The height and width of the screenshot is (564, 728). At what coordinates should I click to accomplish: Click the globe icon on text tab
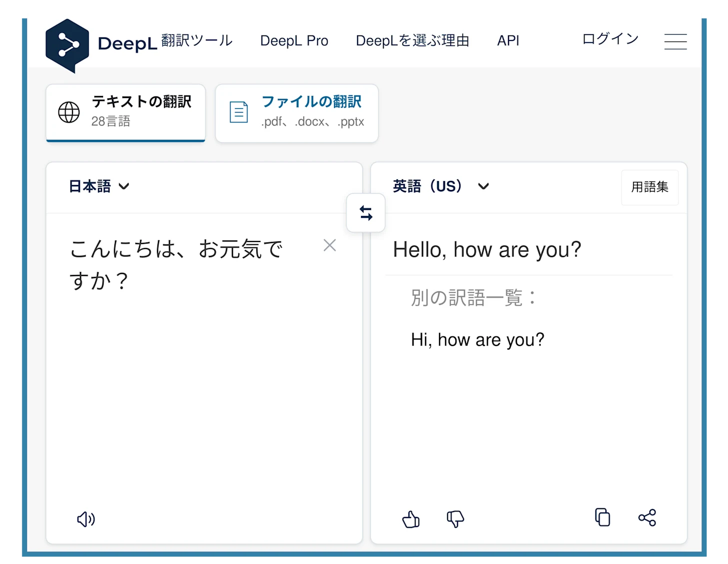coord(69,112)
